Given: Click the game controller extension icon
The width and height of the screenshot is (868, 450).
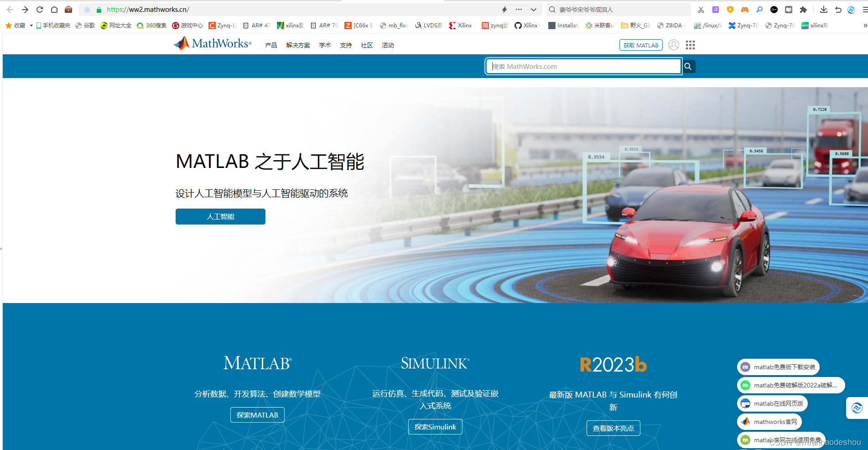Looking at the screenshot, I should pyautogui.click(x=745, y=9).
